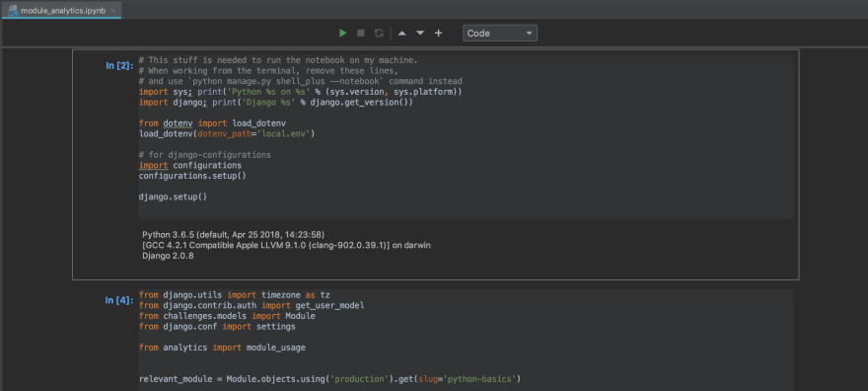Screen dimensions: 868x391
Task: Select the In [4] cell prompt
Action: [x=119, y=301]
